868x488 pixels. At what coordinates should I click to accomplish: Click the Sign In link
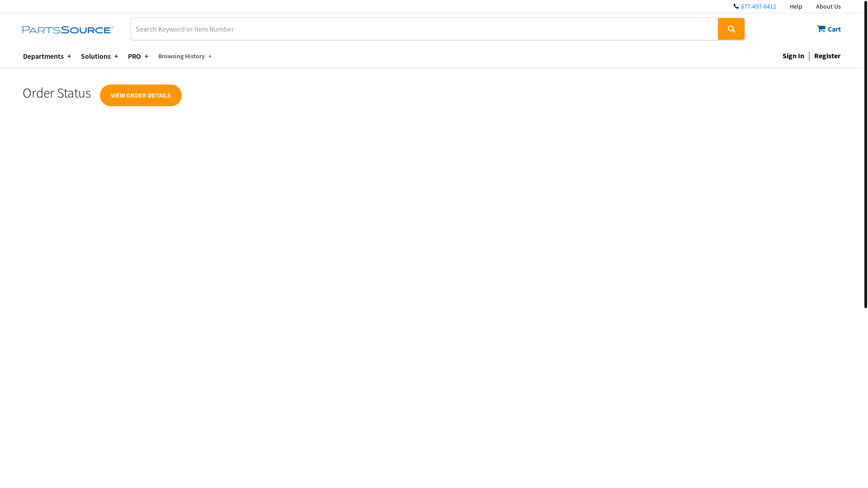coord(793,56)
